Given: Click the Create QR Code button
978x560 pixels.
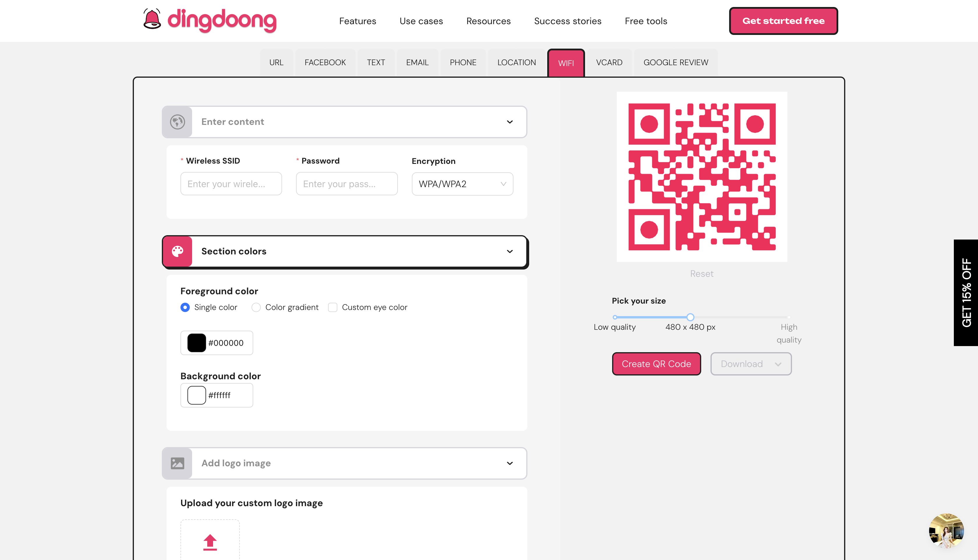Looking at the screenshot, I should 656,364.
